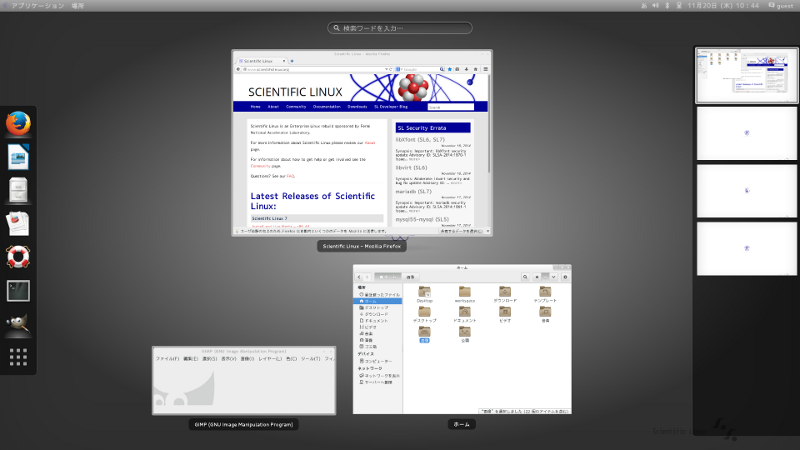Open the image viewer icon in dash

[x=18, y=157]
